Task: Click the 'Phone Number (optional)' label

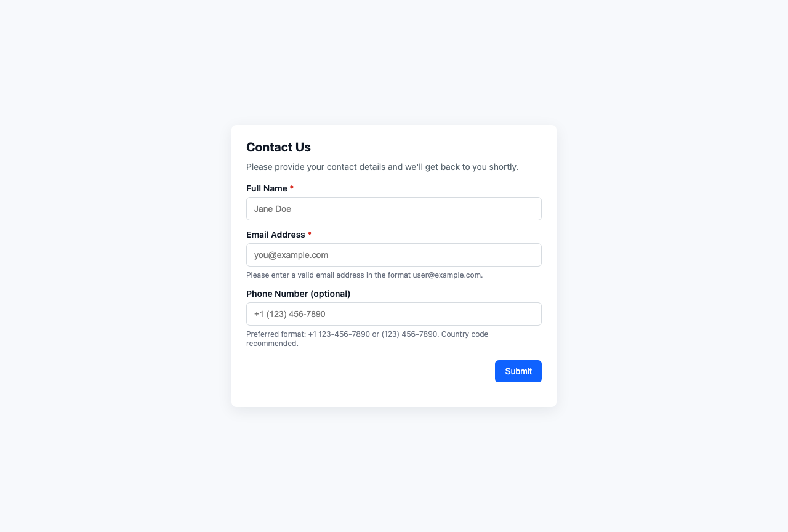Action: pyautogui.click(x=298, y=294)
